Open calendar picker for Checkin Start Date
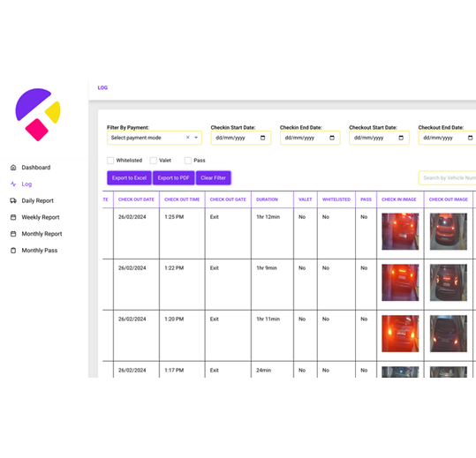Screen dimensions: 476x458 click(262, 138)
